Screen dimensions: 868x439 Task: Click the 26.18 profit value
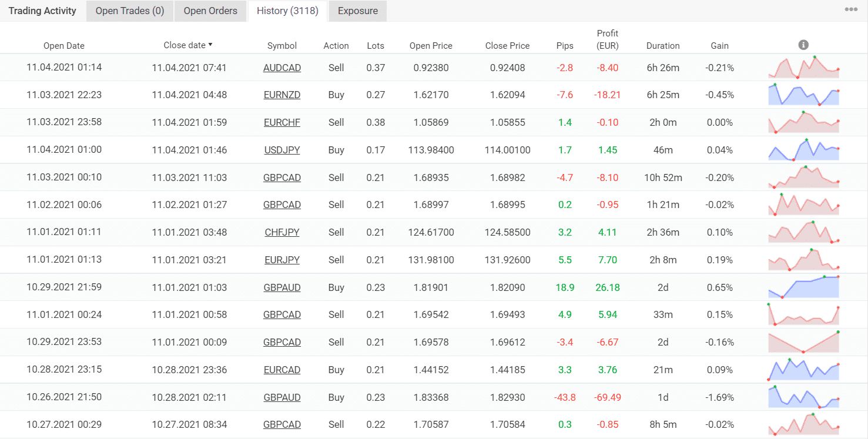point(608,287)
